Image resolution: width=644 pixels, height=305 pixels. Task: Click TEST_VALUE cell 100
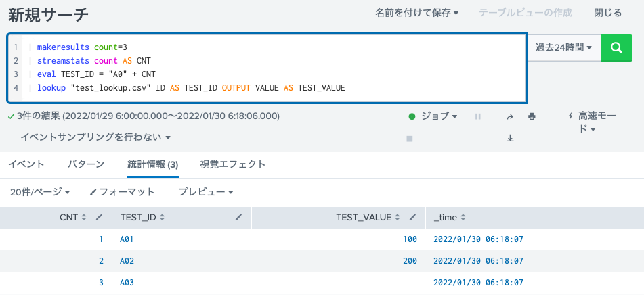click(x=410, y=239)
